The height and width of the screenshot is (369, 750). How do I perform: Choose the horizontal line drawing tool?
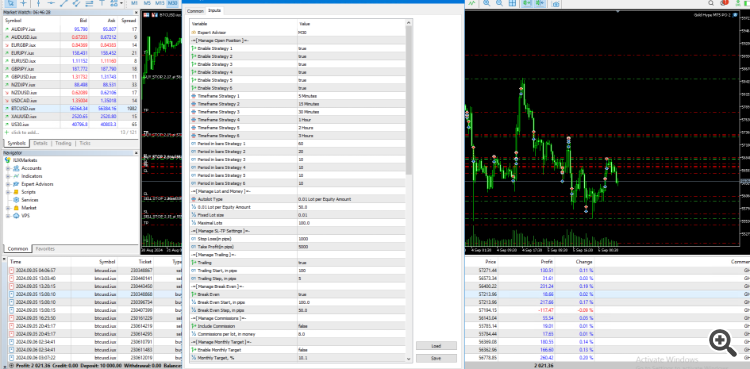(x=51, y=3)
